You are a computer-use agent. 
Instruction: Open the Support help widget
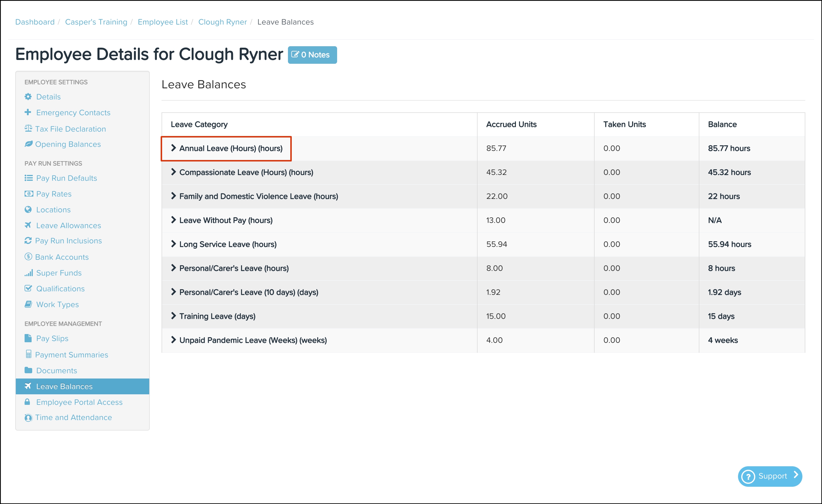(x=770, y=476)
